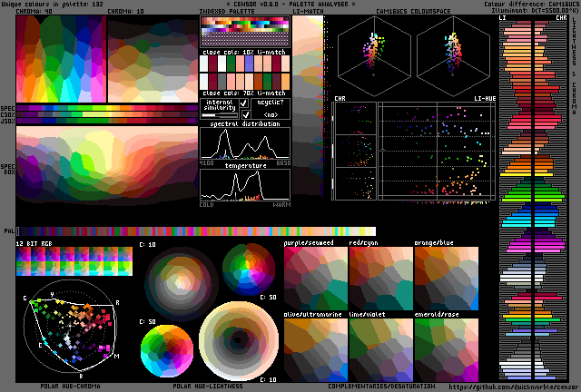This screenshot has width=581, height=392.
Task: Click the right CAM16UCS colourspace hexagon plot
Action: click(453, 54)
